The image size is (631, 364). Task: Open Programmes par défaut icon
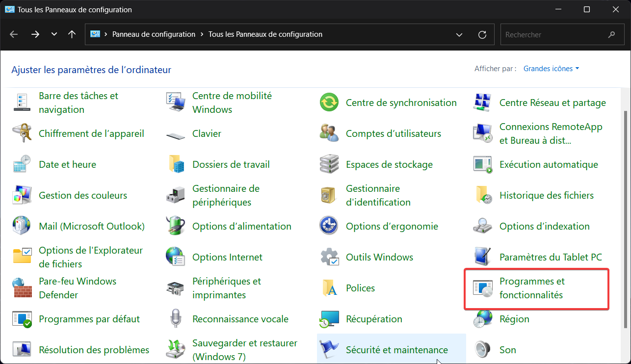(22, 319)
